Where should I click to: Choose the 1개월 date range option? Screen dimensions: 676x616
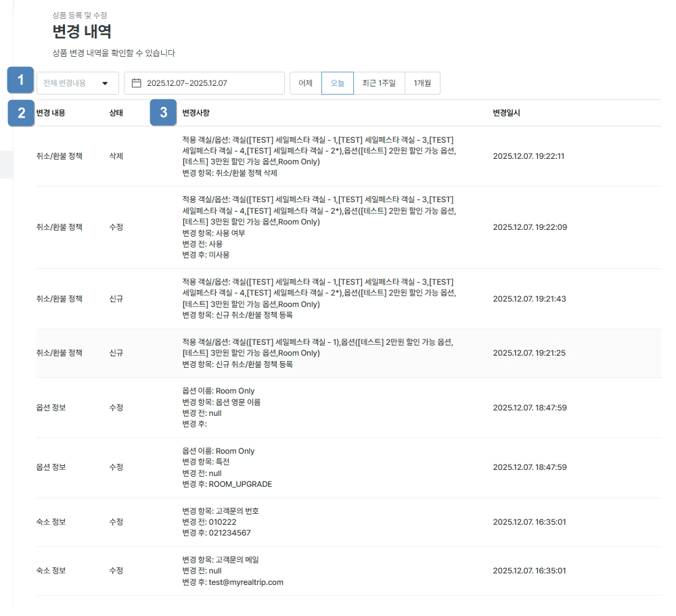[422, 83]
